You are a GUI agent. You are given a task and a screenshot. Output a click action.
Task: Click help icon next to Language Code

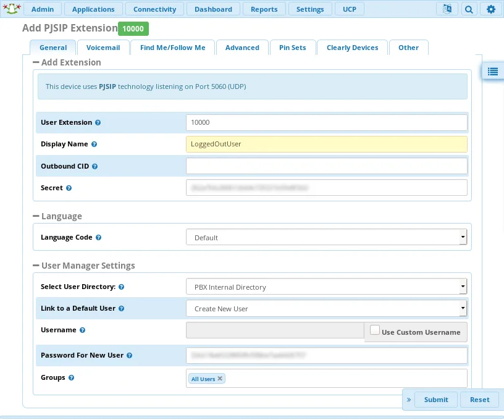pyautogui.click(x=99, y=237)
